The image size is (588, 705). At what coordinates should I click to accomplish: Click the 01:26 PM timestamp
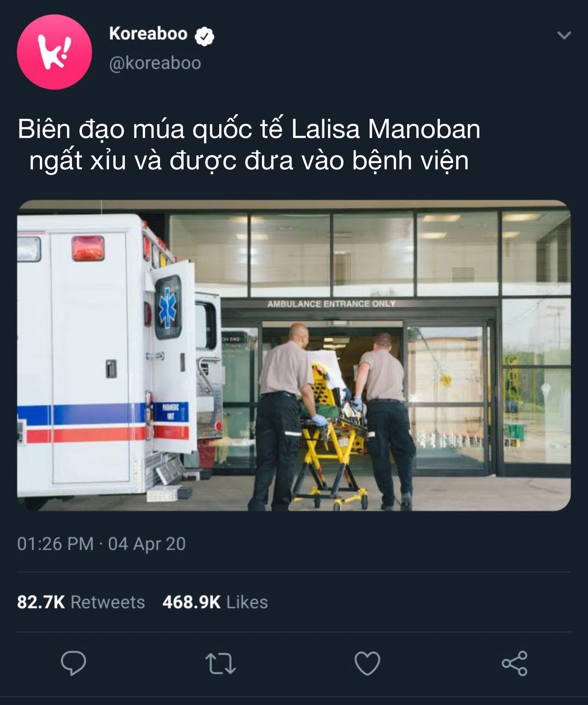point(55,544)
